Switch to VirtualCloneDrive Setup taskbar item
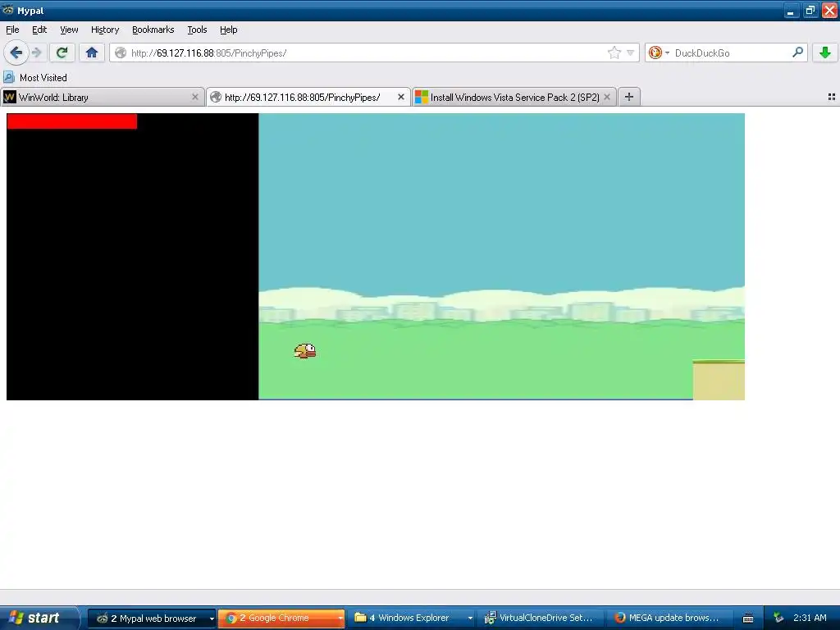 click(541, 619)
